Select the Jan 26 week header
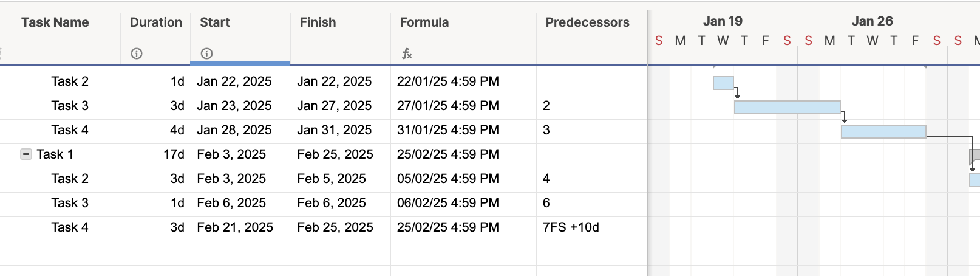The image size is (980, 276). [x=873, y=21]
